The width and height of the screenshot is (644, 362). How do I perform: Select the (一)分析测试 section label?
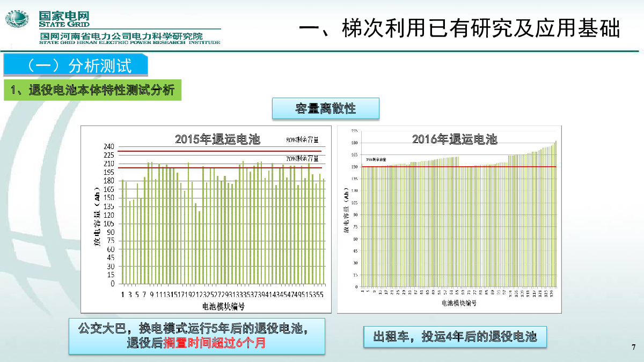76,66
